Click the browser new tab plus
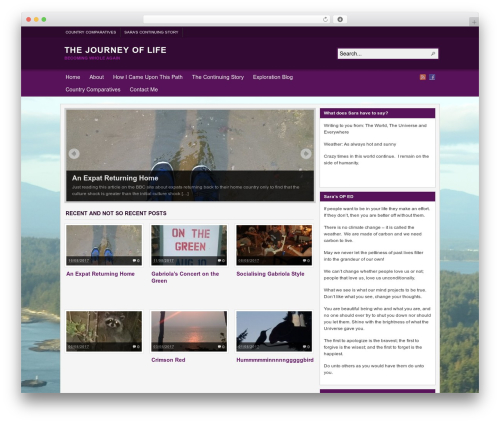Viewport: 500px width, 423px height. [x=474, y=22]
